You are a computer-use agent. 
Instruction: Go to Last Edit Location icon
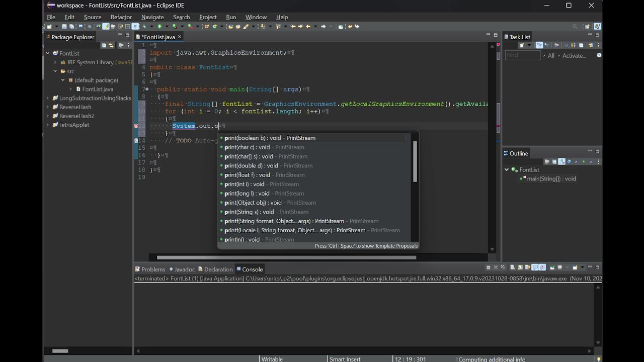293,26
